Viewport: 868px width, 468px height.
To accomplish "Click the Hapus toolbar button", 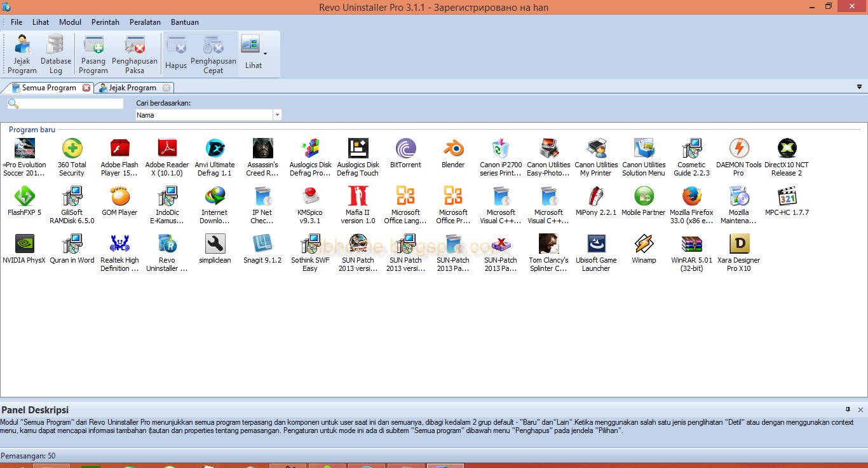I will (176, 53).
